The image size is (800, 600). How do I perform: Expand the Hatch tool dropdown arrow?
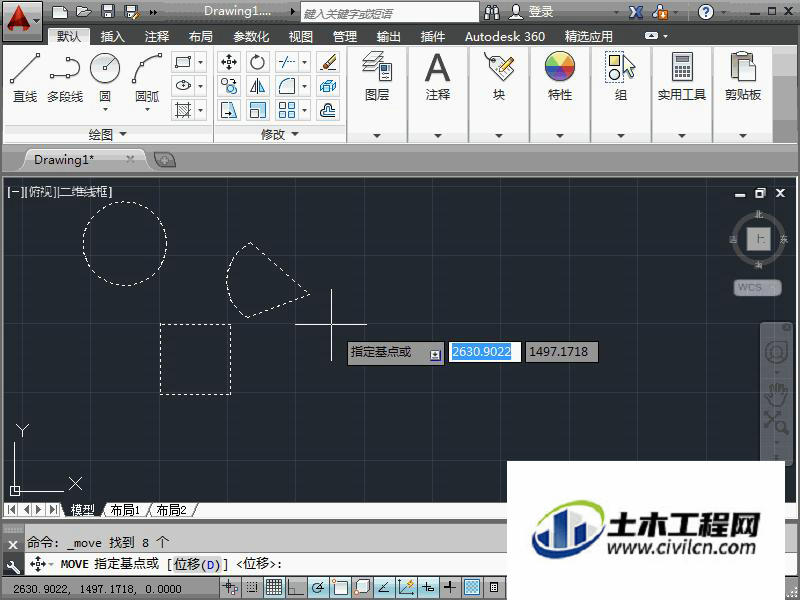[201, 110]
